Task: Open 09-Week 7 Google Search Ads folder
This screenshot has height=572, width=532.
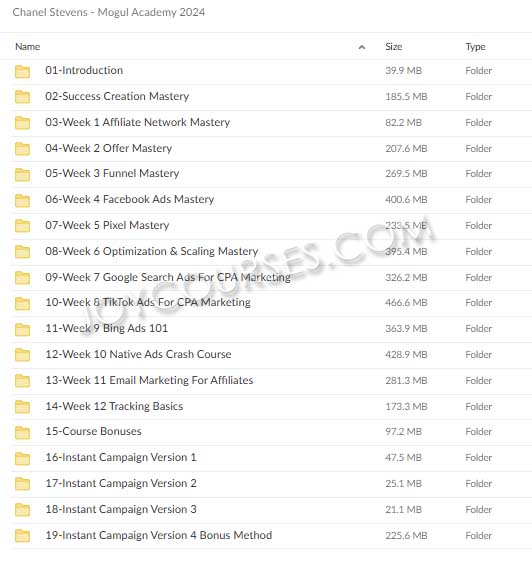Action: coord(168,277)
